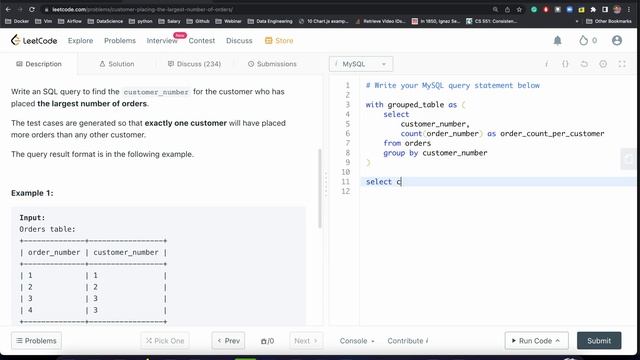Screen dimensions: 640x360
Task: Click the panel divider handle
Action: [x=326, y=184]
